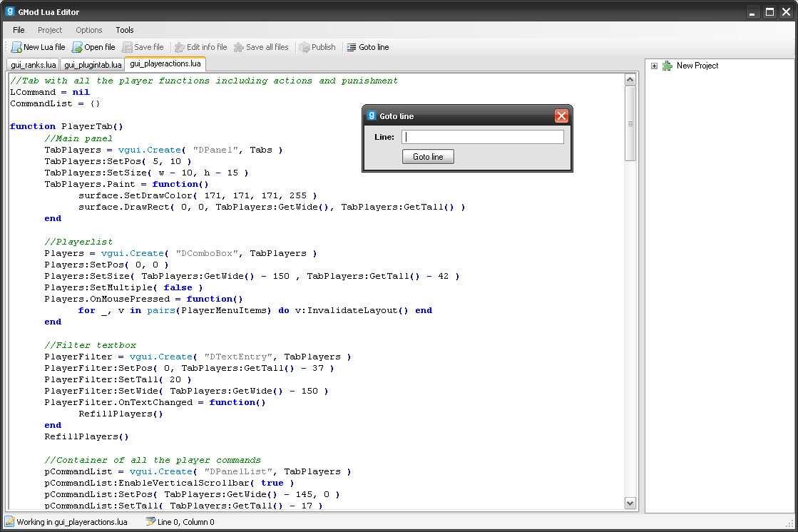Click the "PlayerFilter:SetTall( 20 )" line

tap(118, 380)
